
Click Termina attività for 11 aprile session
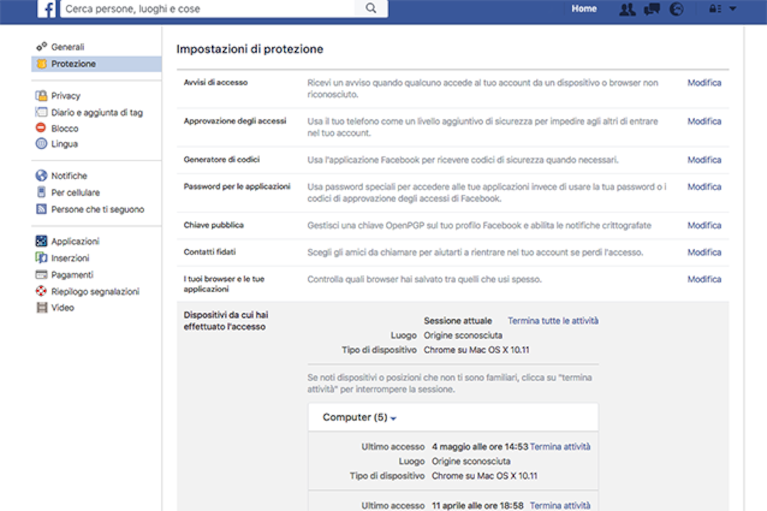coord(560,505)
